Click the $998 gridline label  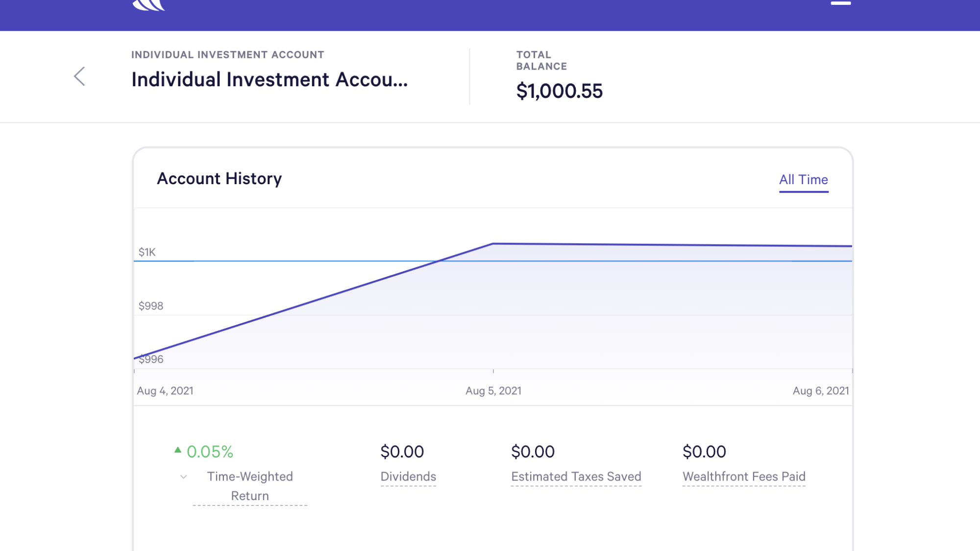(151, 306)
